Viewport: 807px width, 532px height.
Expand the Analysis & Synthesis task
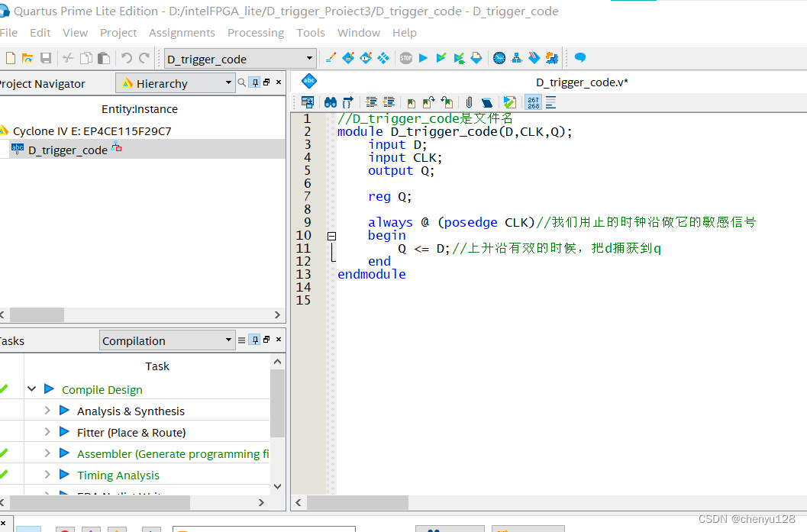[x=47, y=410]
